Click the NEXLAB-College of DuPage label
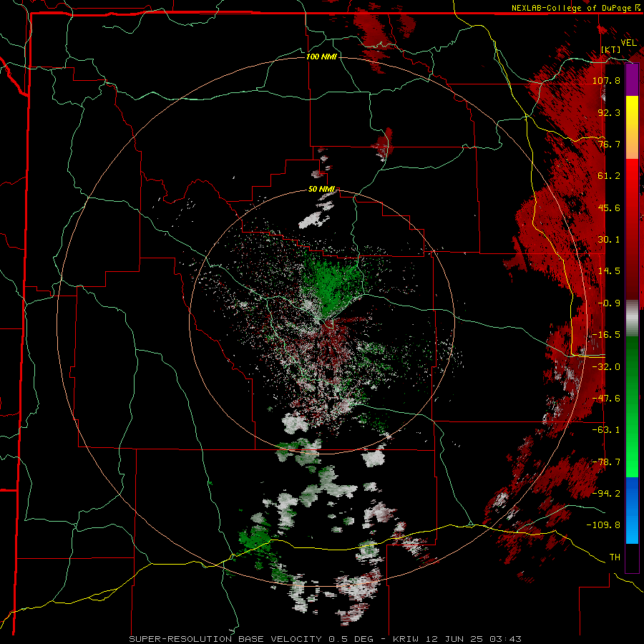 [572, 8]
